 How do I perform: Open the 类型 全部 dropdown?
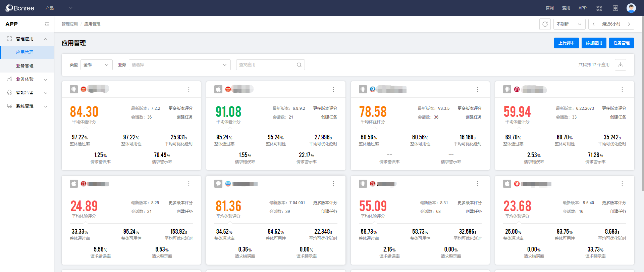97,65
